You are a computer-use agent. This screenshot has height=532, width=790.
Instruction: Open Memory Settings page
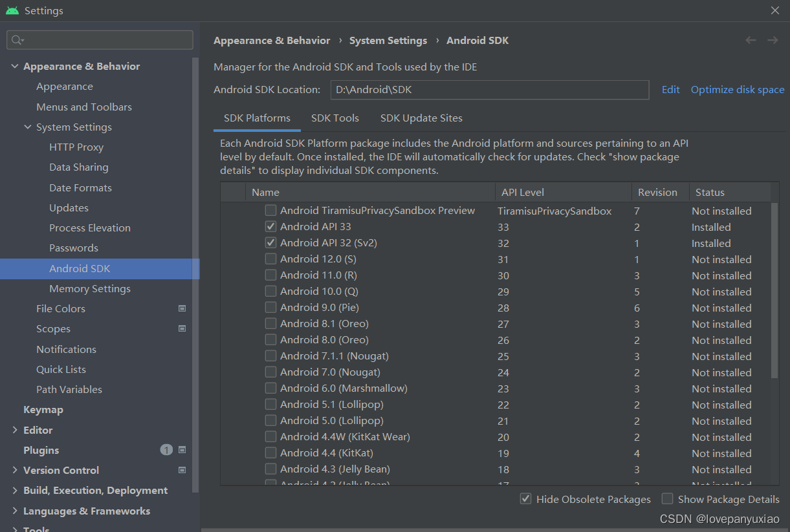click(x=90, y=289)
